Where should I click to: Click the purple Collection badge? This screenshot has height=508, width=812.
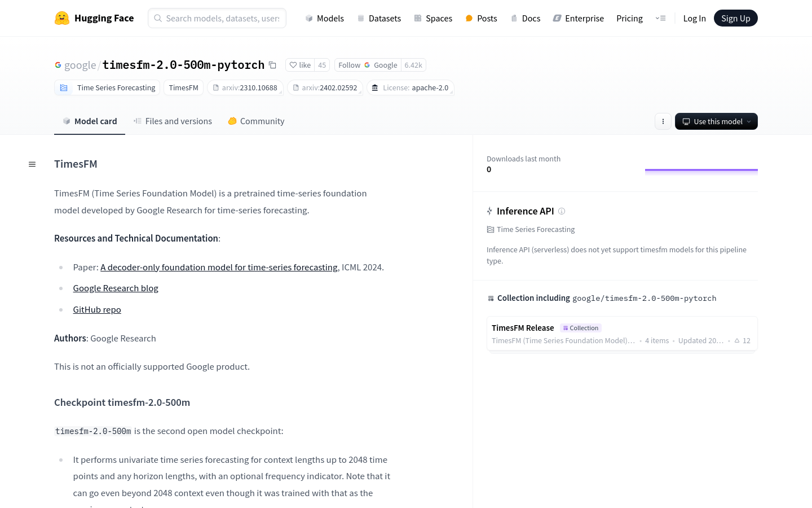[x=581, y=328]
